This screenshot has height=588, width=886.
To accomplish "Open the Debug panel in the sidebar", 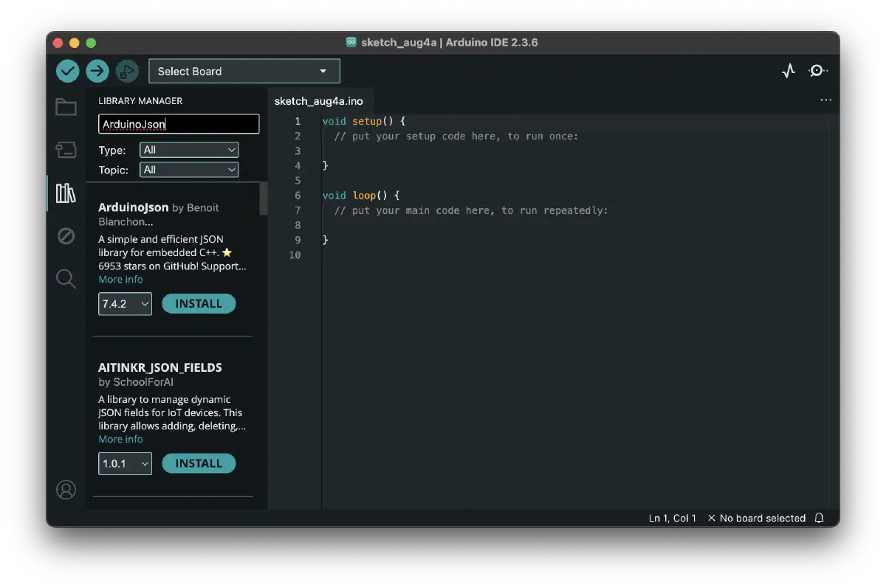I will tap(66, 235).
